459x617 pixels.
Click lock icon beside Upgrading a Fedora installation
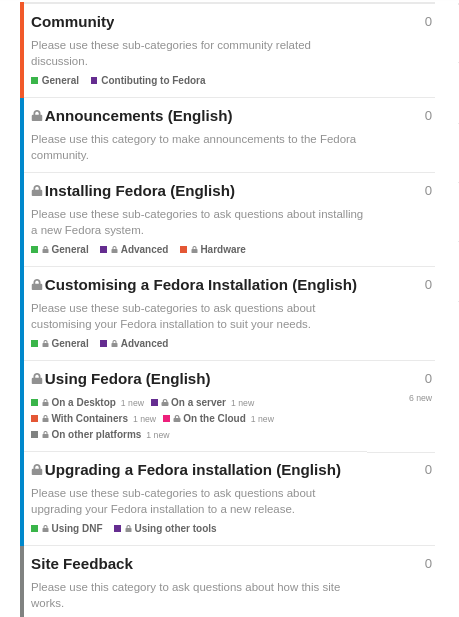pos(37,470)
